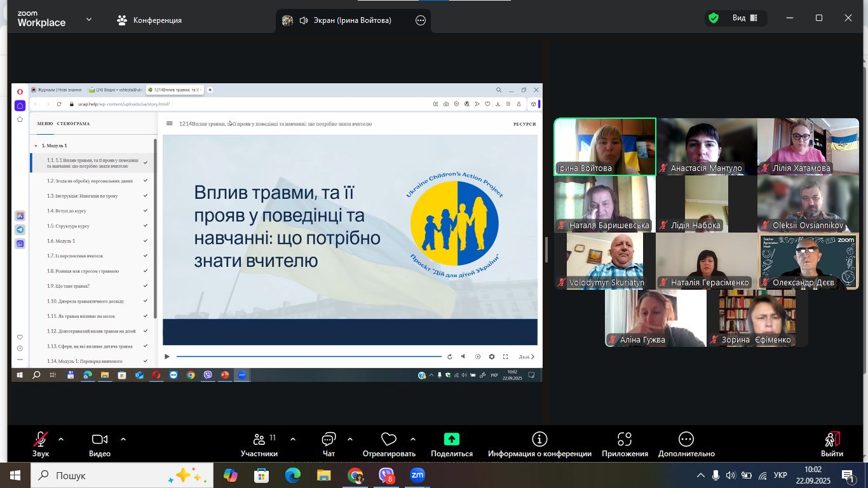The height and width of the screenshot is (488, 868).
Task: Click the green encryption shield icon
Action: click(x=714, y=18)
